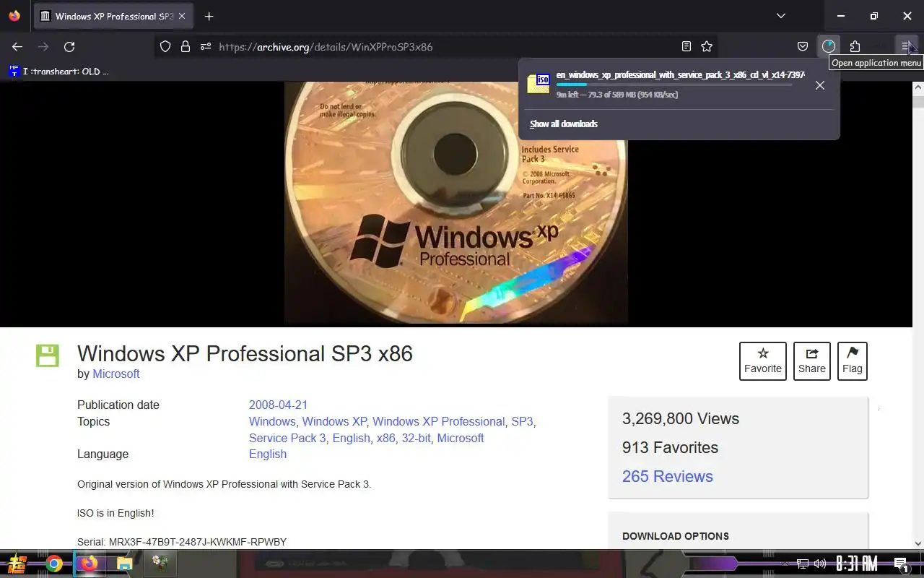924x578 pixels.
Task: Open the 265 Reviews link
Action: (668, 476)
